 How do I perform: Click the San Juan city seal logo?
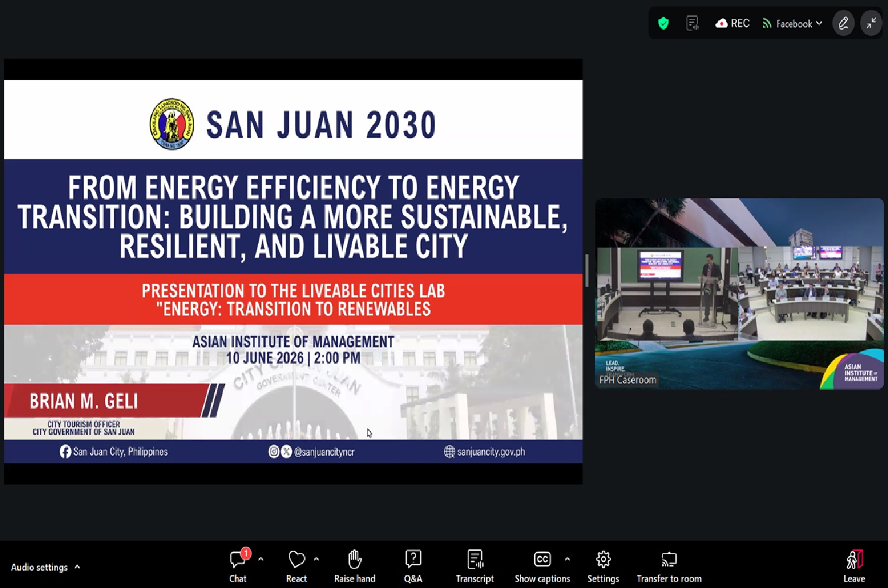[x=172, y=124]
